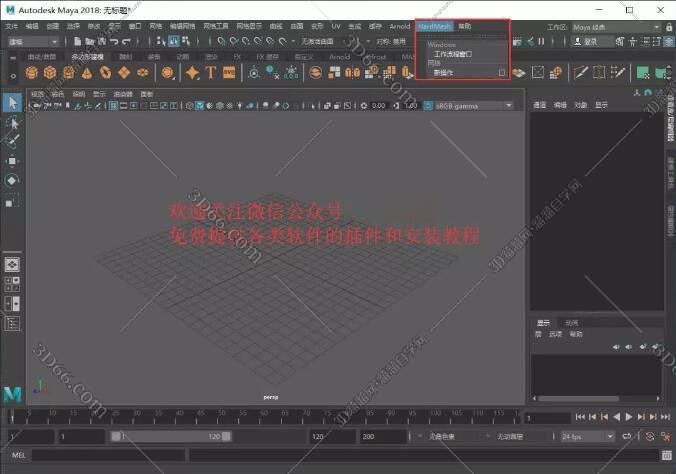Switch to the FX shelf tab

[x=237, y=57]
